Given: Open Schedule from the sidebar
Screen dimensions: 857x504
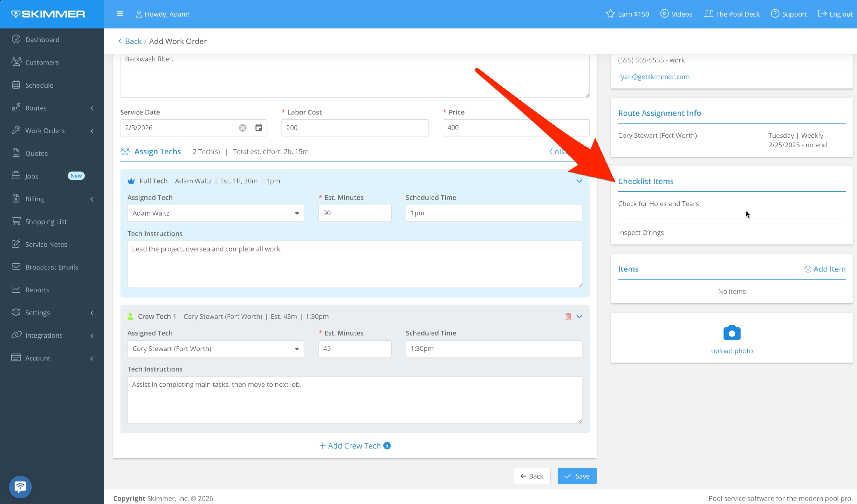Looking at the screenshot, I should point(39,85).
